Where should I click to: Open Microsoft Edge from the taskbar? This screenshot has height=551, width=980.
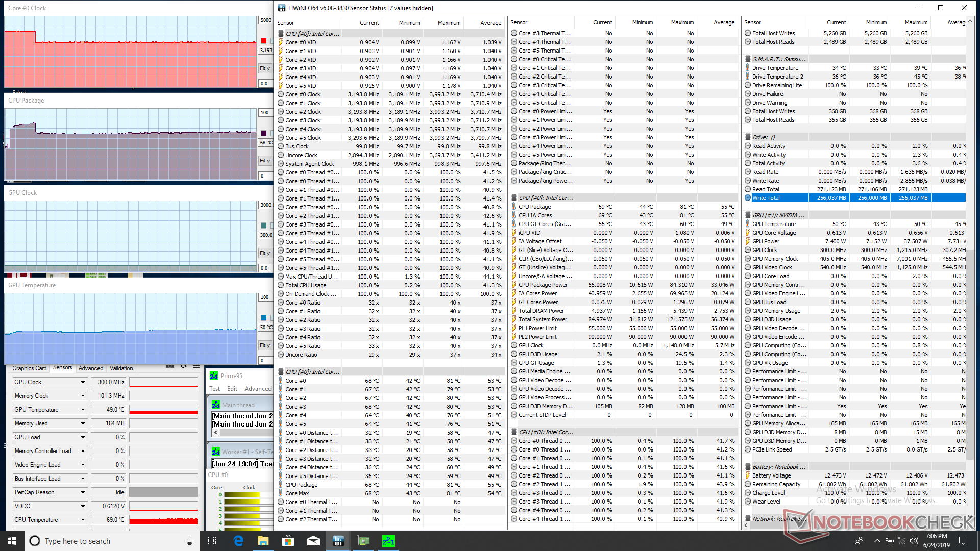(x=238, y=541)
